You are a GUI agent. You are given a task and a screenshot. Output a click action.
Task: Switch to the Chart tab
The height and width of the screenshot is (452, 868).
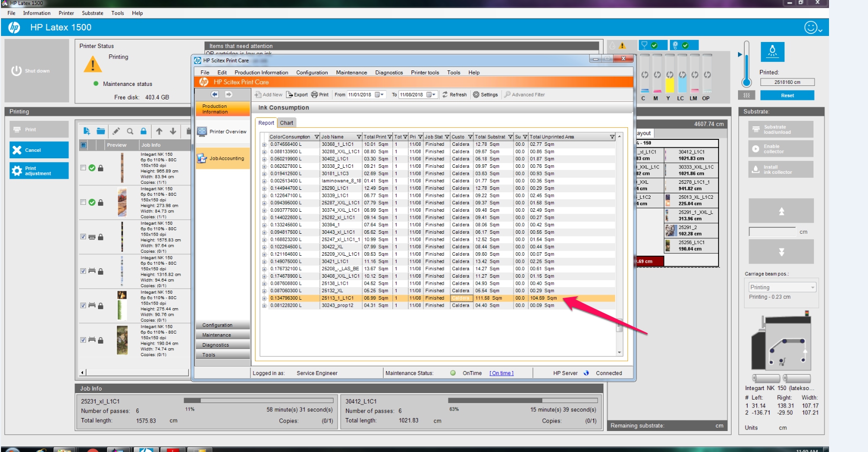pyautogui.click(x=286, y=123)
